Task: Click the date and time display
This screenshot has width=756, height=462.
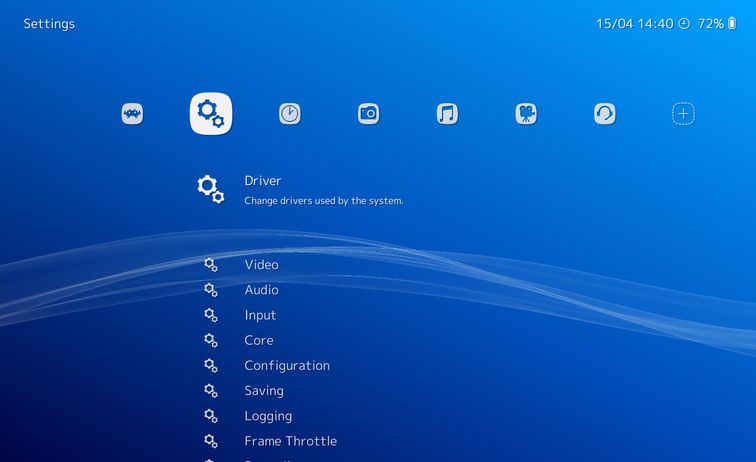Action: [634, 23]
